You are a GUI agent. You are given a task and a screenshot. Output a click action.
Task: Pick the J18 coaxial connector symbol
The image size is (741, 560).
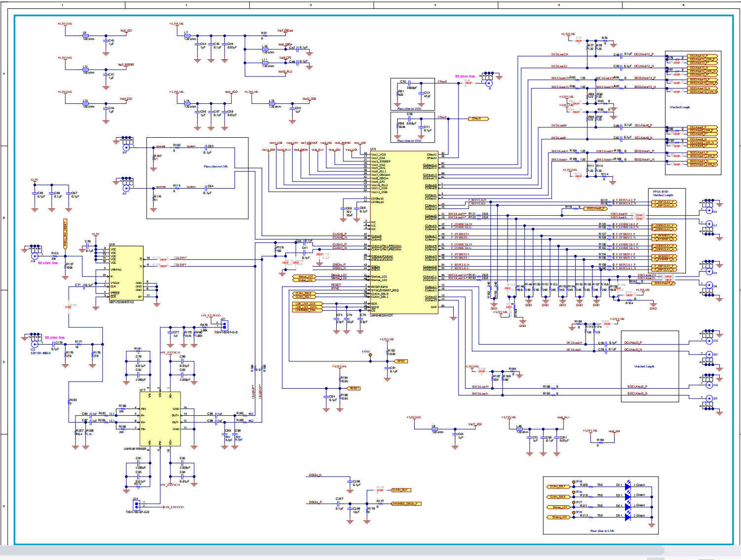[x=35, y=256]
